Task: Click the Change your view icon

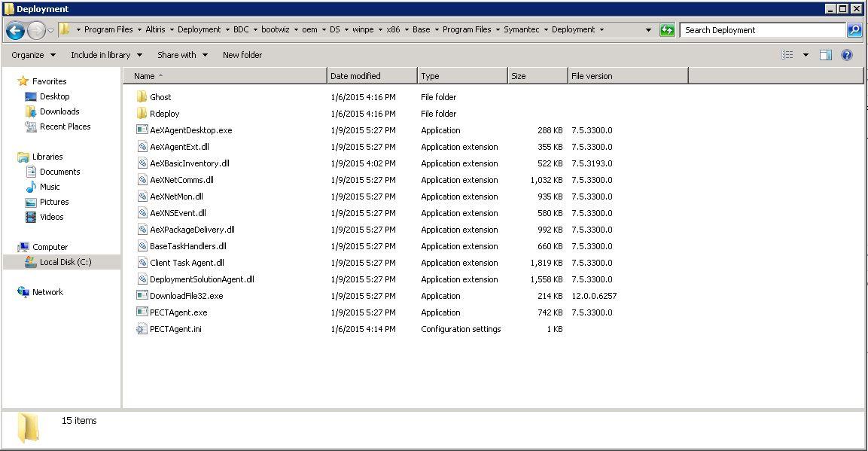Action: (787, 55)
